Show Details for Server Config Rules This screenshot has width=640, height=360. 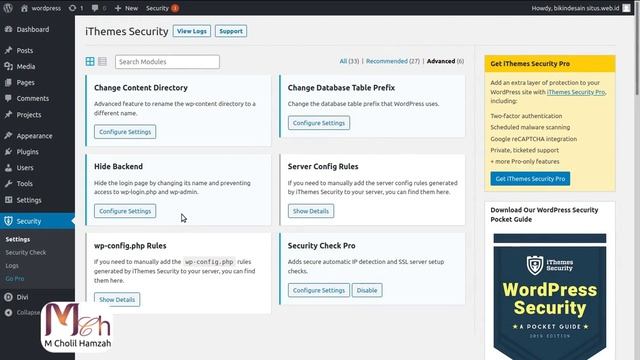coord(311,211)
